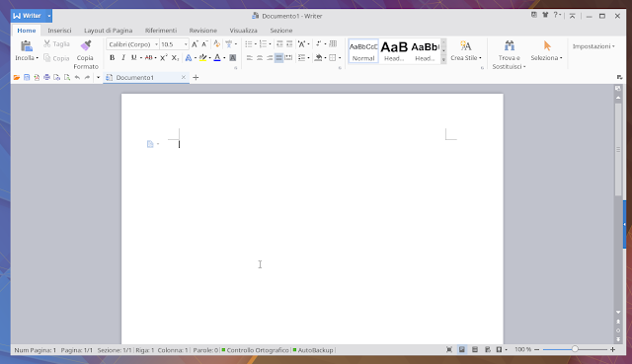Switch to the Revisione tab
The width and height of the screenshot is (632, 364).
[x=203, y=31]
